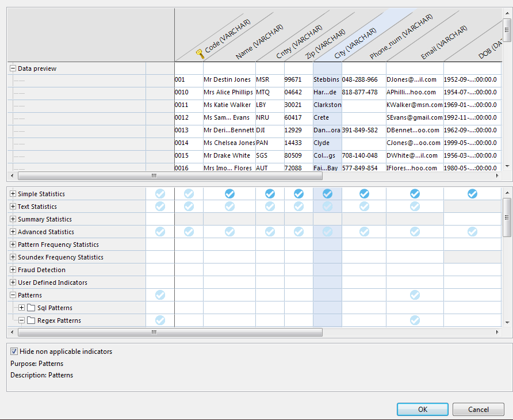Enable Advanced Statistics indicator for Phone_num column
This screenshot has height=420, width=513.
[x=364, y=231]
